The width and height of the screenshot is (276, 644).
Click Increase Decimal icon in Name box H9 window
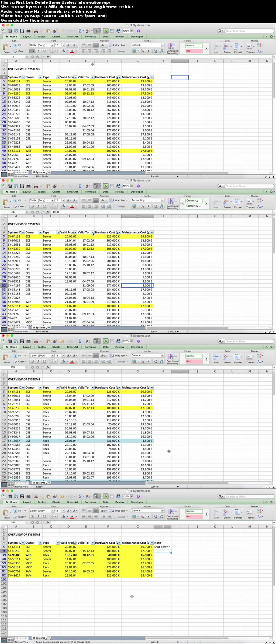click(156, 517)
